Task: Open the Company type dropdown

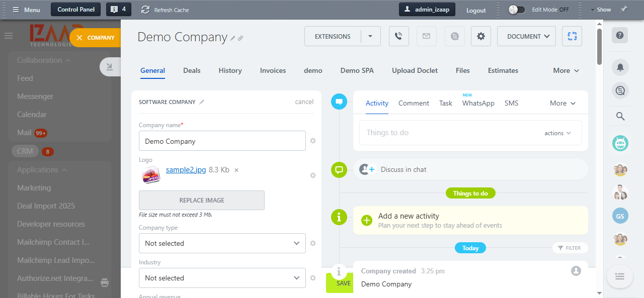Action: tap(222, 243)
